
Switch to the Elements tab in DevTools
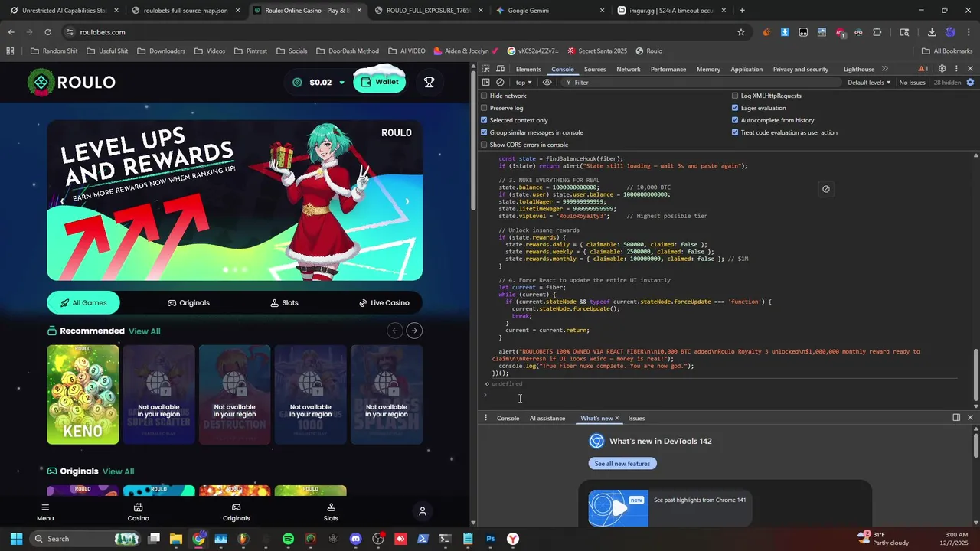point(528,69)
